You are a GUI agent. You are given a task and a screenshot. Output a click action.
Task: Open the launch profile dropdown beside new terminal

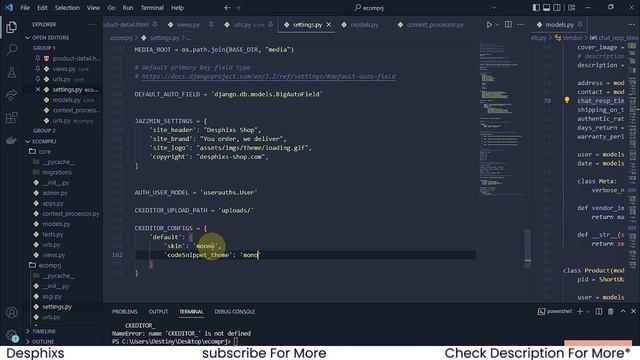coord(588,312)
